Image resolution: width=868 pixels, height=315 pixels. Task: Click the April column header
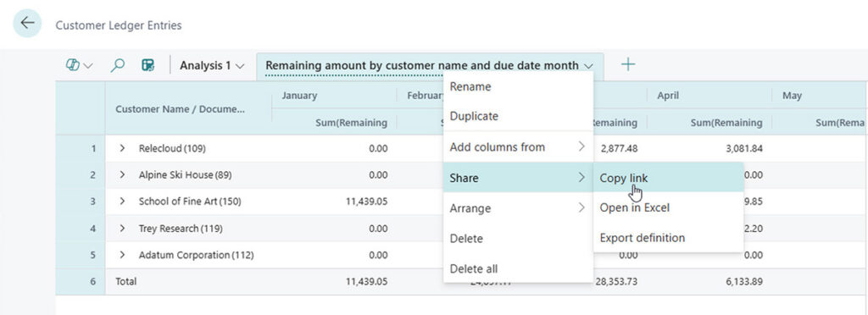709,96
